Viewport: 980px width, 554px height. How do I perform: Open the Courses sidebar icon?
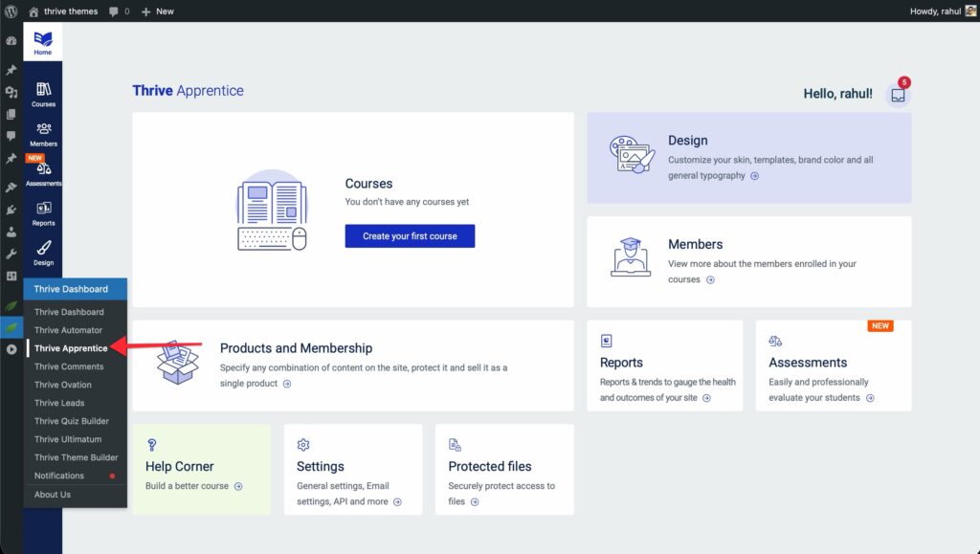pyautogui.click(x=43, y=94)
